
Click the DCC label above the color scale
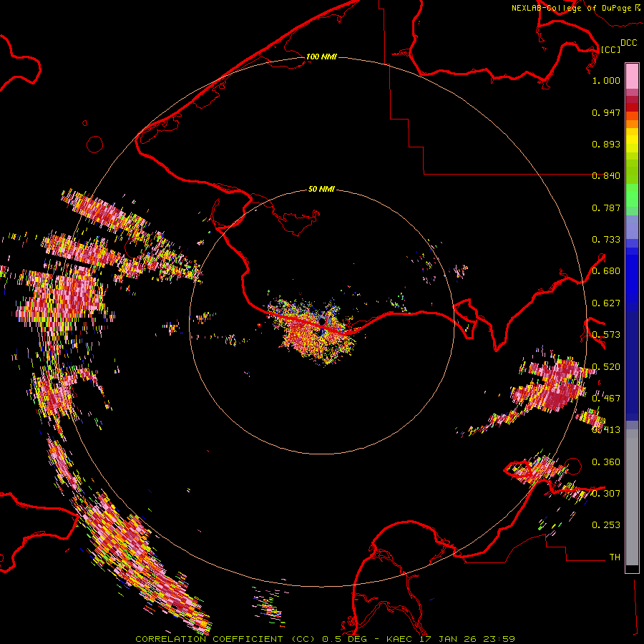click(x=628, y=43)
